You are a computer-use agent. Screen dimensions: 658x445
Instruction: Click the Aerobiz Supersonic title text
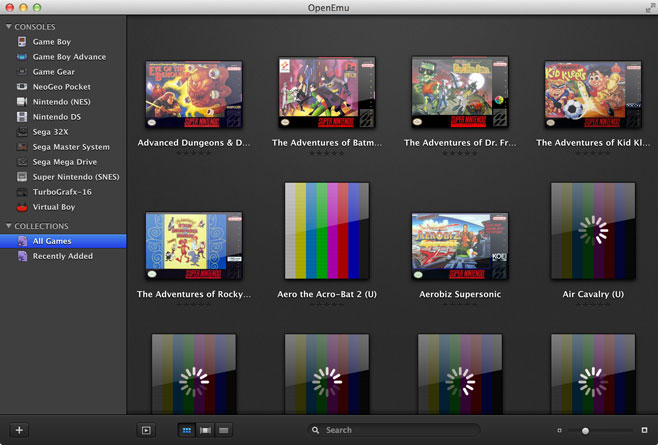pos(460,294)
